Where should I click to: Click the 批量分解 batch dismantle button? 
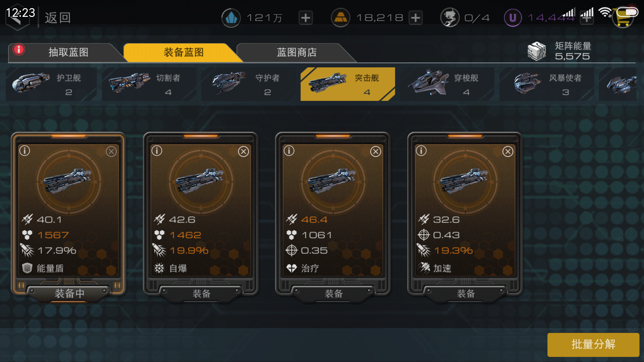tap(593, 344)
